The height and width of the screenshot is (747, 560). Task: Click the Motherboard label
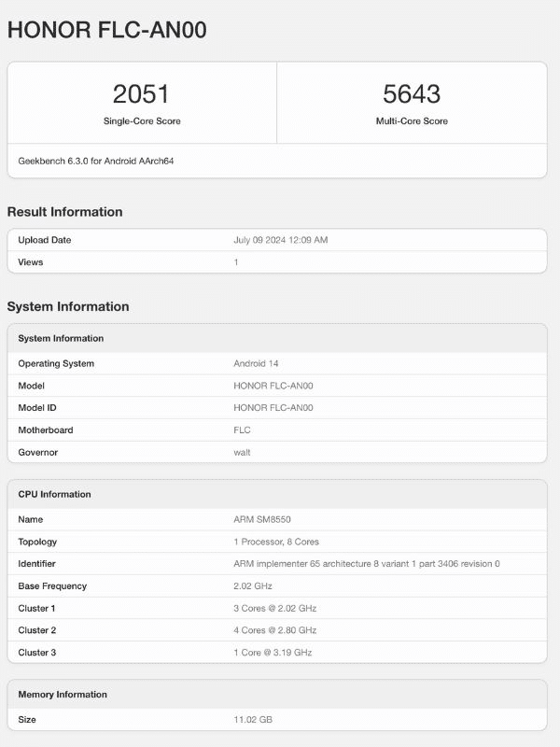point(46,430)
